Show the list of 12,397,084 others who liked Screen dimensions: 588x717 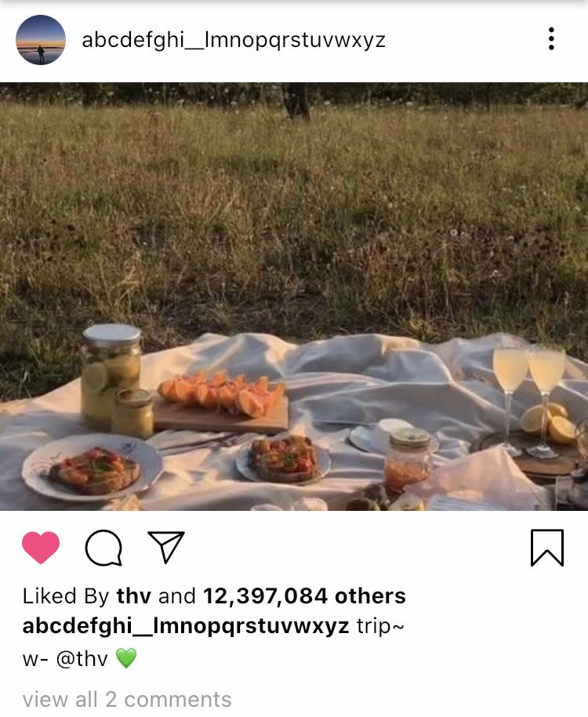[x=304, y=596]
